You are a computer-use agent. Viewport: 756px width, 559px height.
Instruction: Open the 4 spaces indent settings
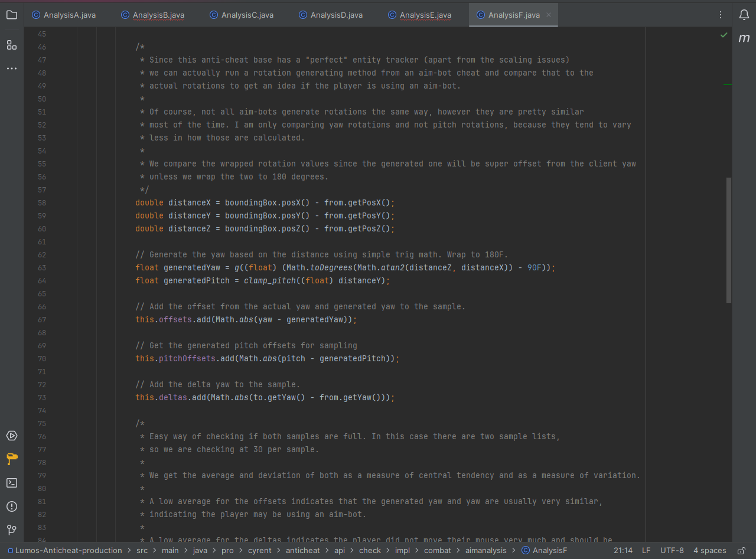710,551
